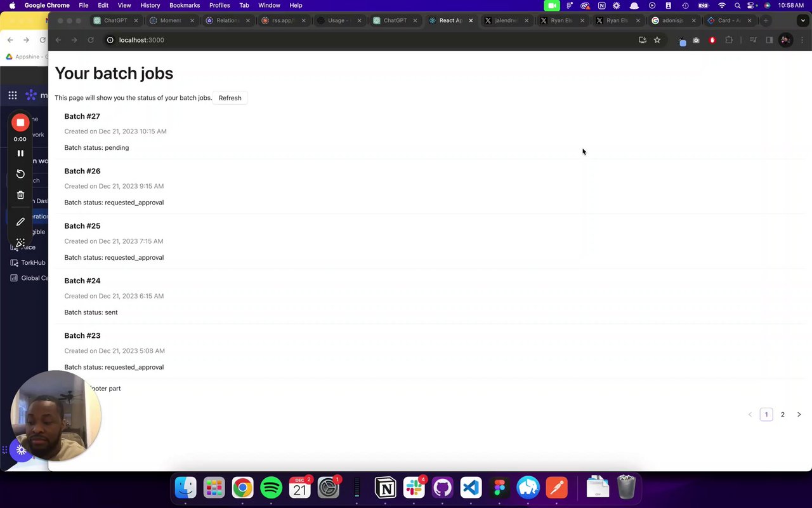
Task: Open the Bookmarks menu in menu bar
Action: click(x=185, y=5)
